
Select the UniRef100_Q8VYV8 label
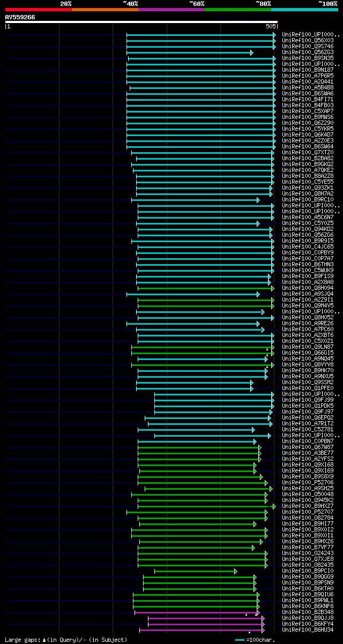pos(308,364)
